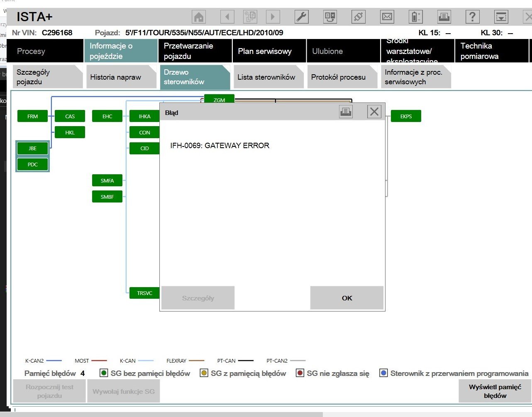This screenshot has height=417, width=532.
Task: Open the Procesy main tab
Action: [x=46, y=51]
